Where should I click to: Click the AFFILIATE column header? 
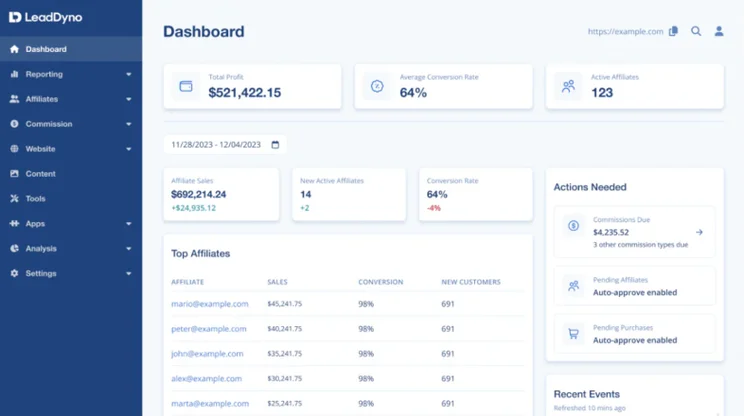[187, 282]
